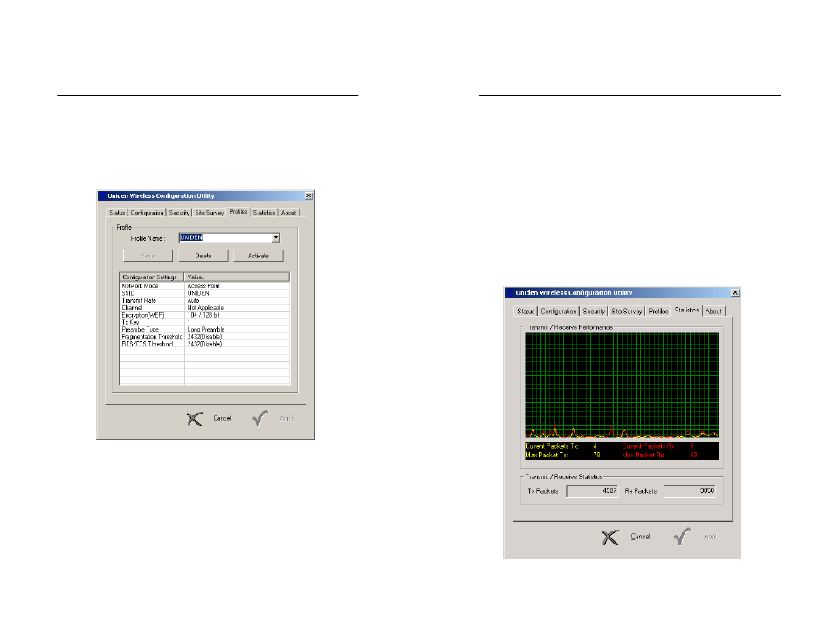Select the Network Mode row
833x644 pixels.
click(204, 285)
